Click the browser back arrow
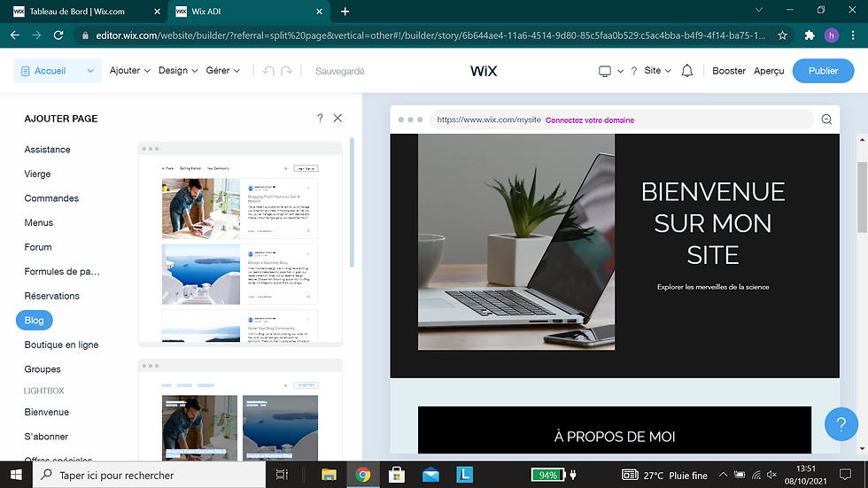The width and height of the screenshot is (868, 488). 15,35
